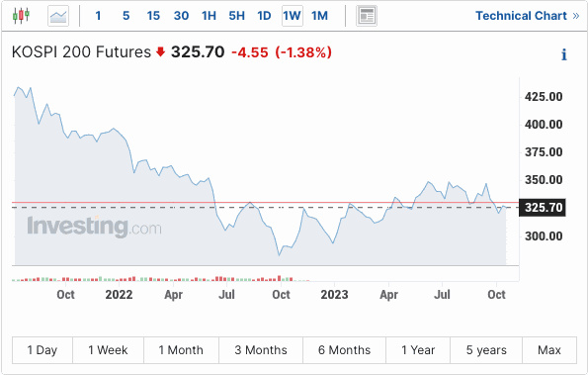Show the 1 Year range
The image size is (588, 375).
coord(418,350)
